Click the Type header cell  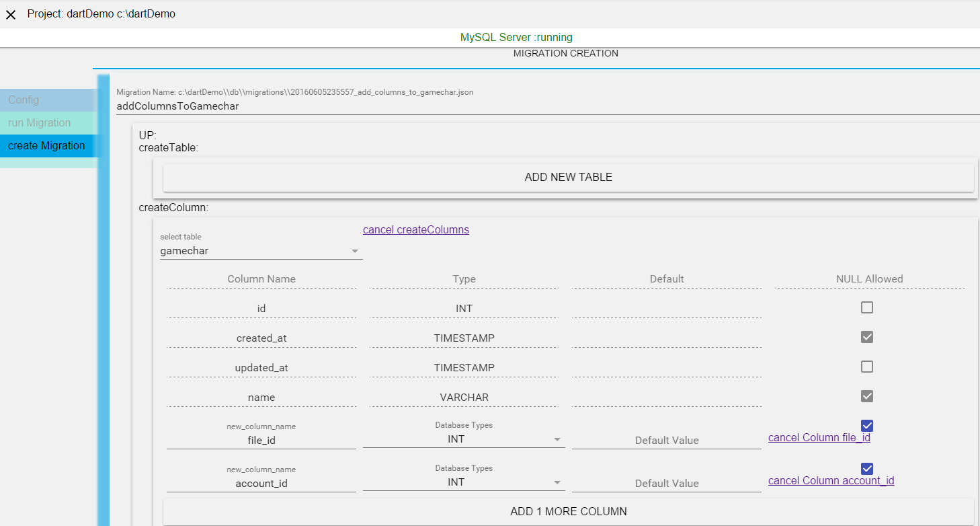click(x=464, y=279)
